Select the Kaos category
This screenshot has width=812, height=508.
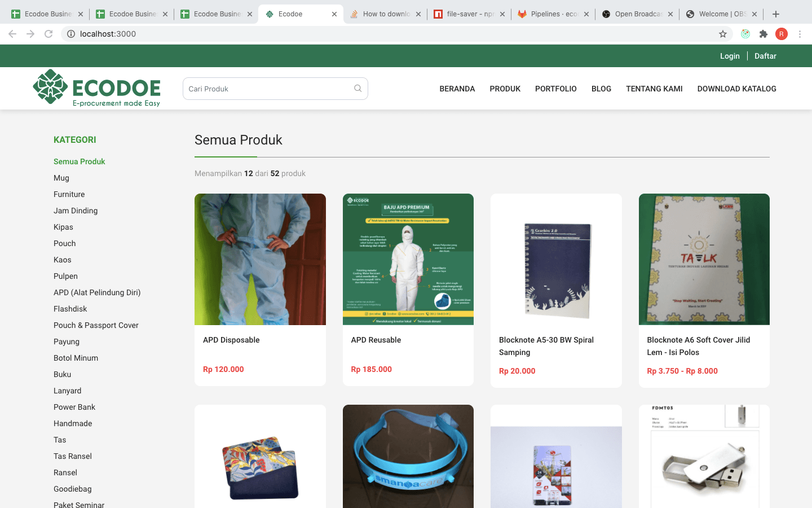[x=63, y=260]
